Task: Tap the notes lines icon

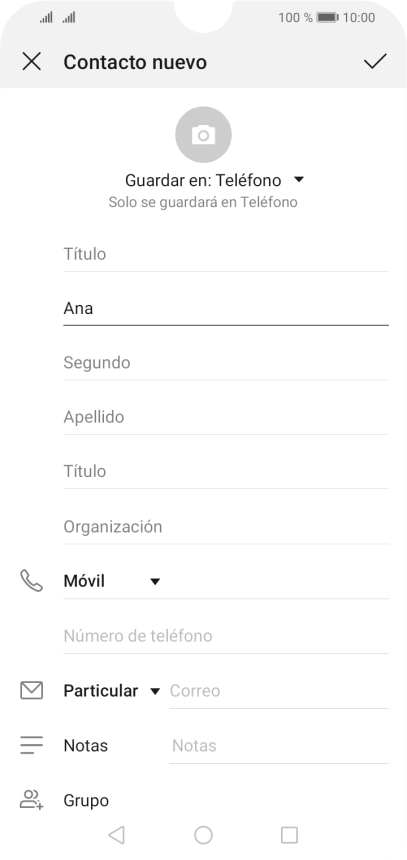Action: tap(31, 745)
